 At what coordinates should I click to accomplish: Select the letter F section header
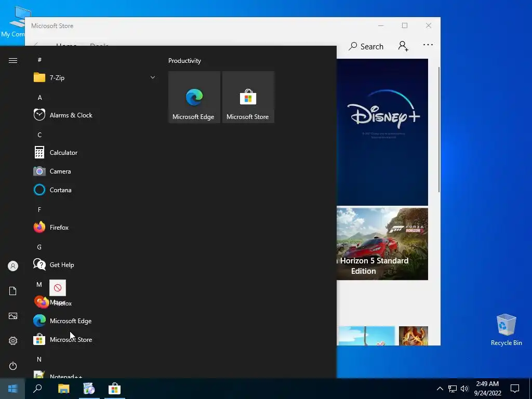tap(39, 209)
